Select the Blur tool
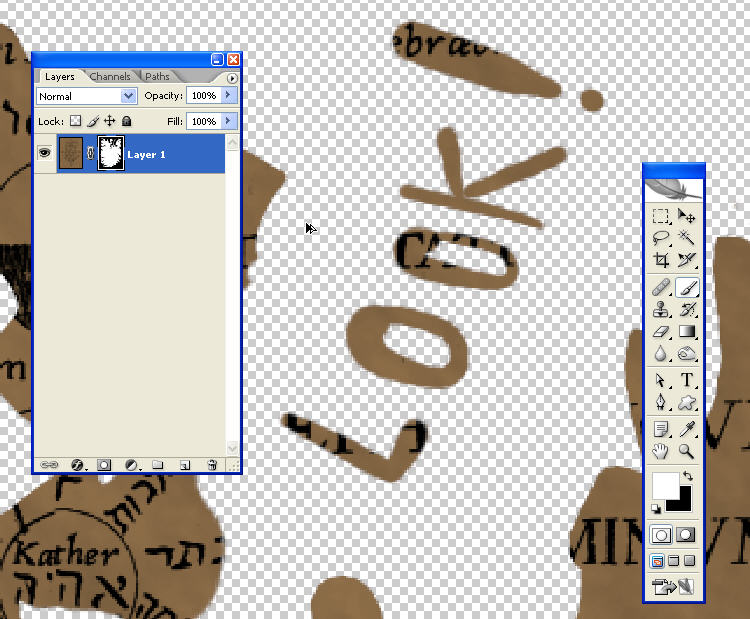The width and height of the screenshot is (750, 619). click(661, 354)
